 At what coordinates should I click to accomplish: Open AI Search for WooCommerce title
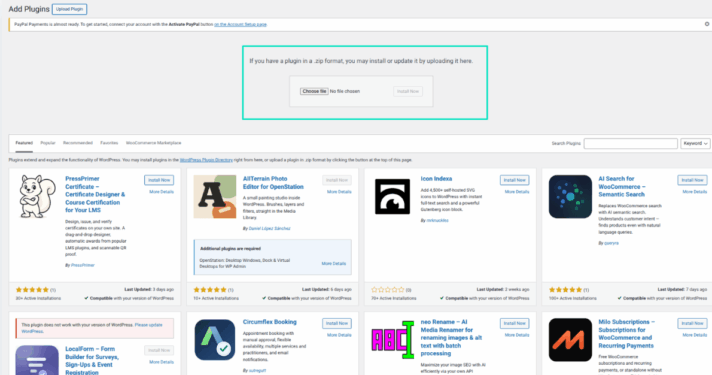621,187
